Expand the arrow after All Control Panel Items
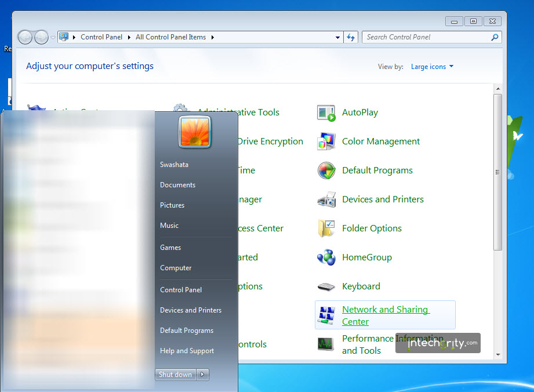This screenshot has height=392, width=534. tap(213, 37)
